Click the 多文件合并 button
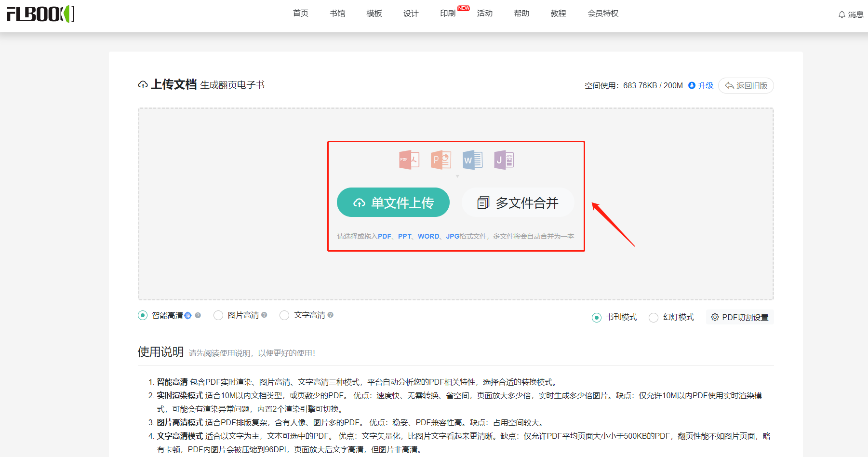 pos(518,202)
